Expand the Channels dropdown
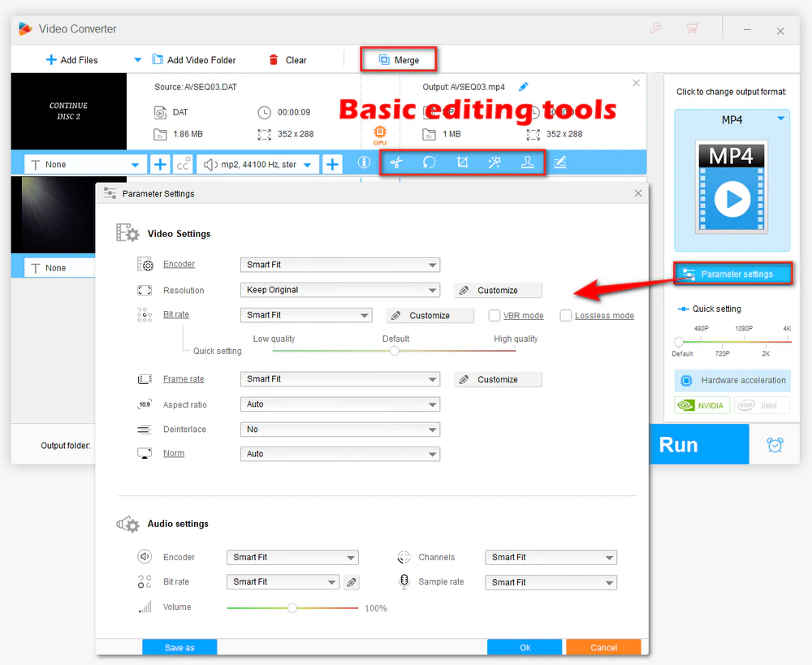812x665 pixels. point(551,557)
